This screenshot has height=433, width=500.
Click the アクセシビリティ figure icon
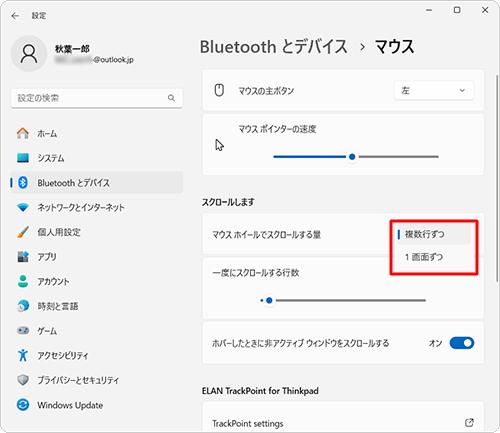23,355
